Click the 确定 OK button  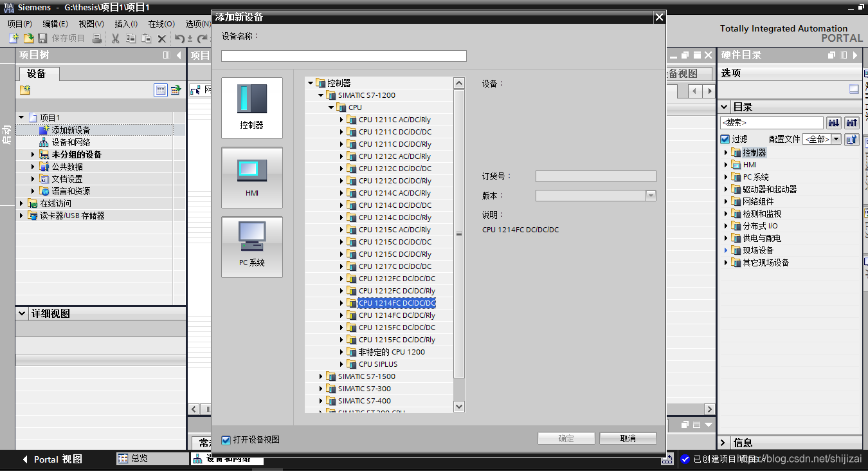(x=566, y=438)
